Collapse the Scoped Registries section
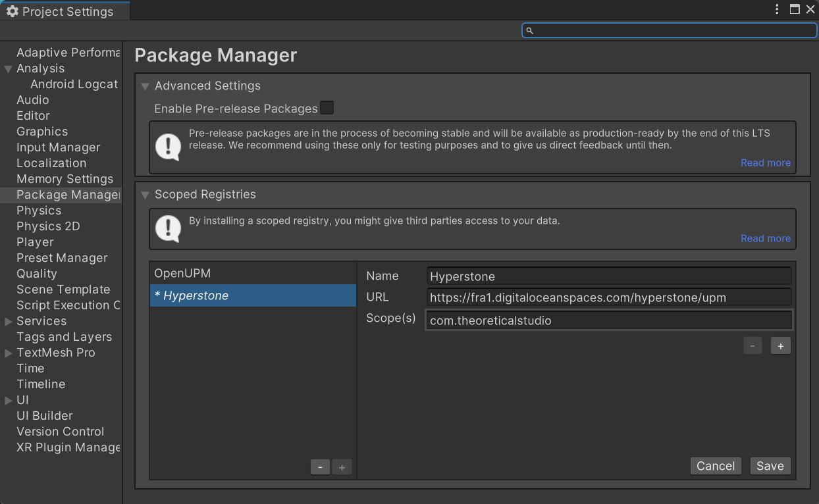This screenshot has height=504, width=819. tap(145, 195)
